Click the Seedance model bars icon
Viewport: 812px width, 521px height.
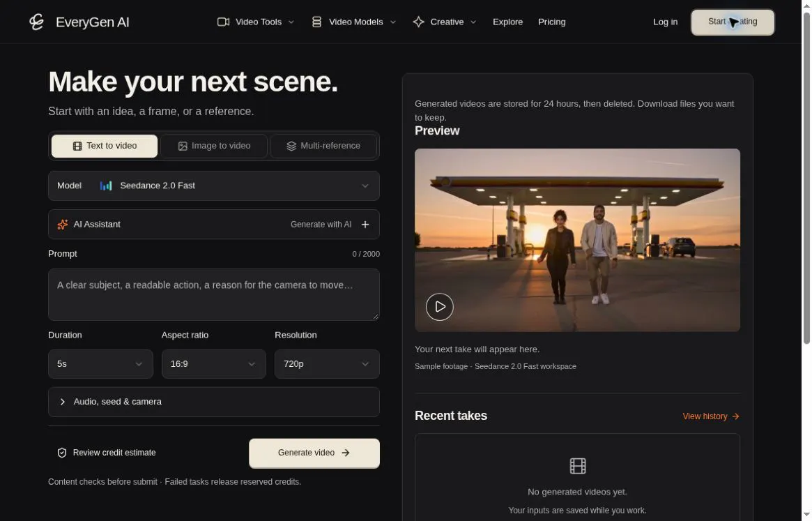(106, 186)
